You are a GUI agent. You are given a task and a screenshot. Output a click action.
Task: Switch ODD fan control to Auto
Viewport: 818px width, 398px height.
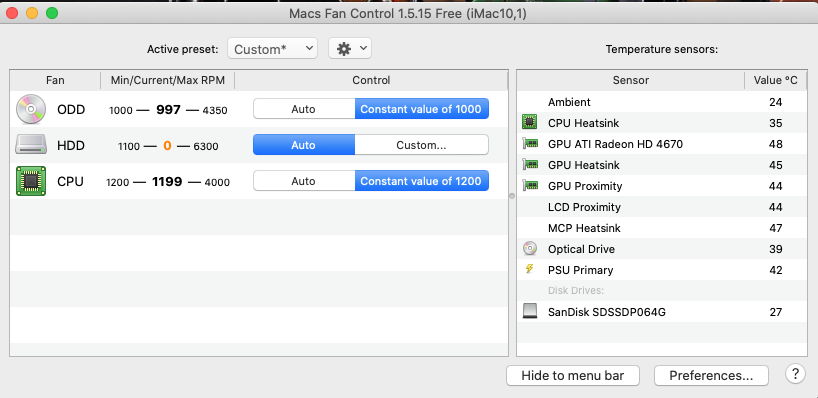tap(304, 109)
